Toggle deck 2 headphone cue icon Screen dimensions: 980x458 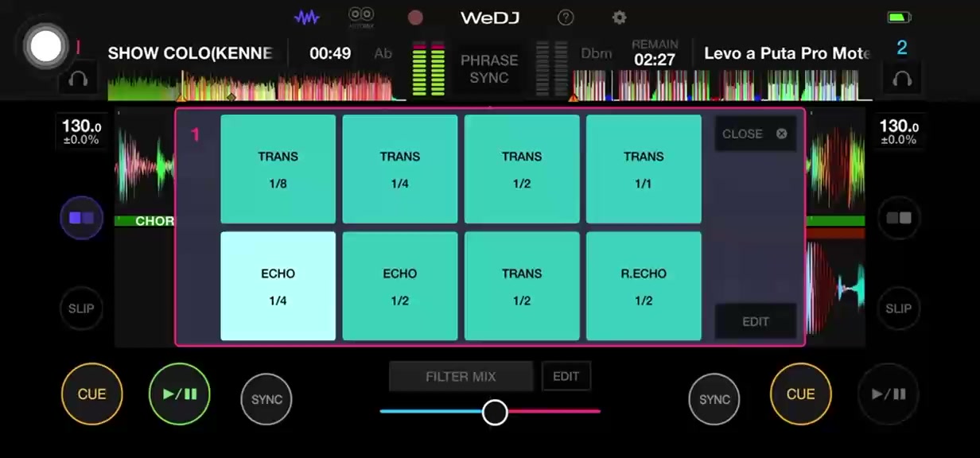pos(901,79)
